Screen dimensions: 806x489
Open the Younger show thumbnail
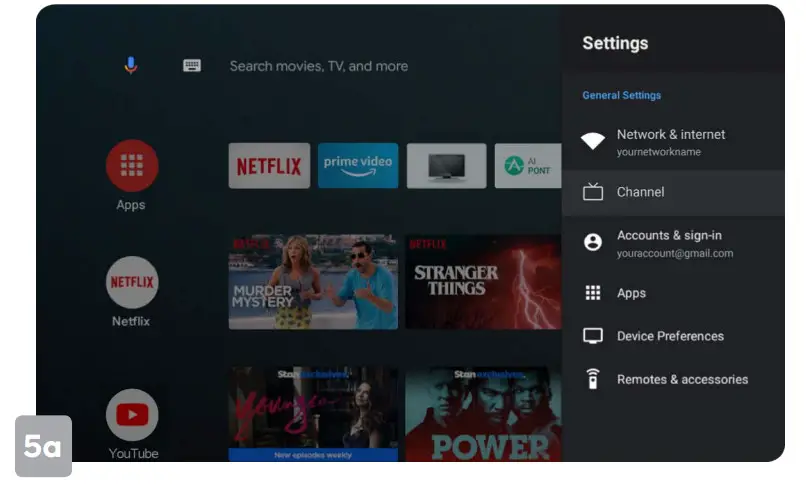click(313, 413)
